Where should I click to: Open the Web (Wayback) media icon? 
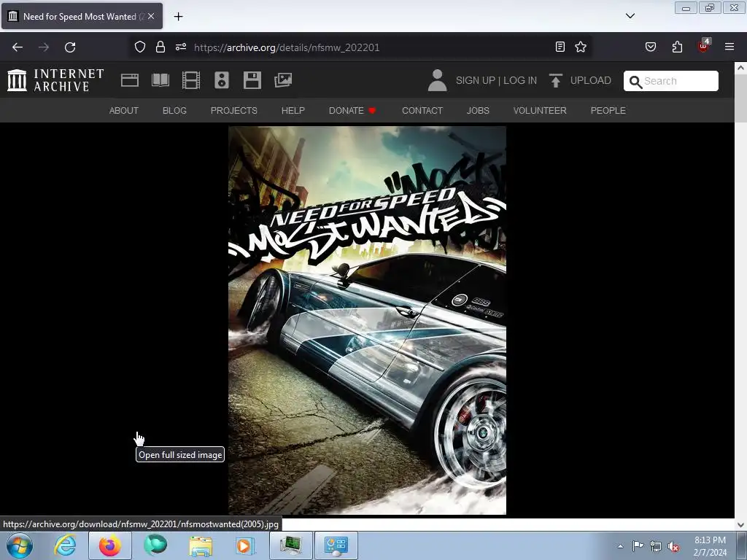(130, 80)
